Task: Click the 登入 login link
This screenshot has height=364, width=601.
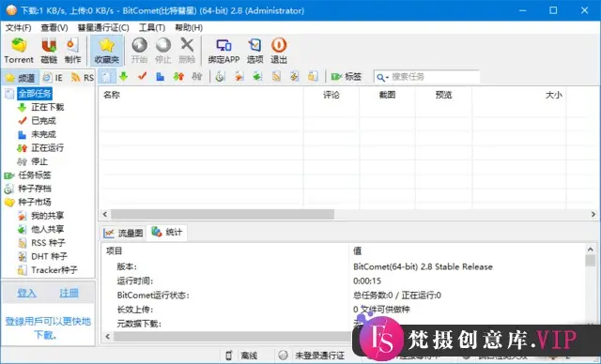Action: 26,294
